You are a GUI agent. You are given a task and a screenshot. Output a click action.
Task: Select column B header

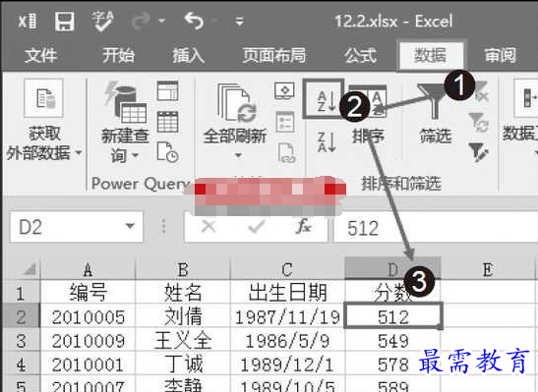coord(183,269)
